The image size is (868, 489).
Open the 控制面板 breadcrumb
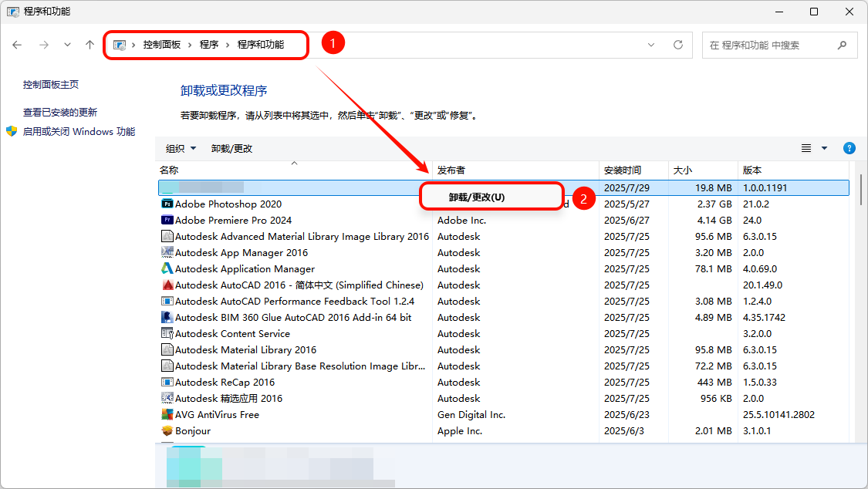pos(162,45)
